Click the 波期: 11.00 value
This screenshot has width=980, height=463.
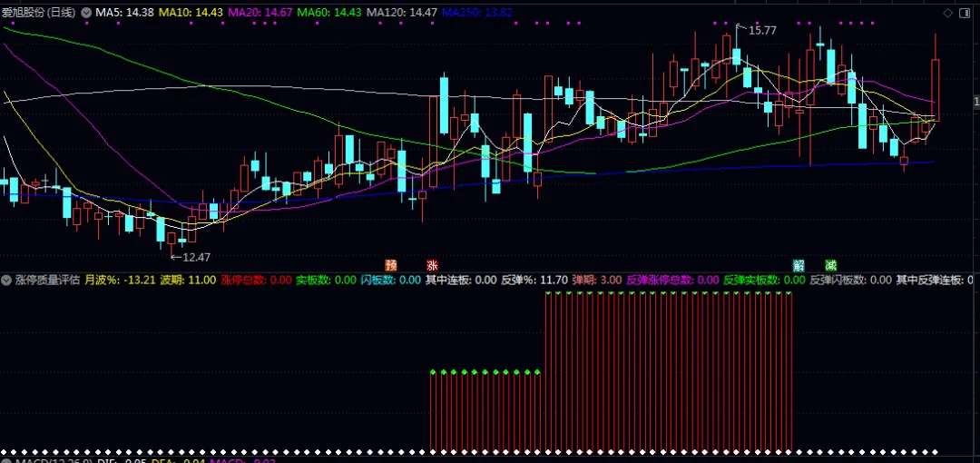tap(188, 280)
